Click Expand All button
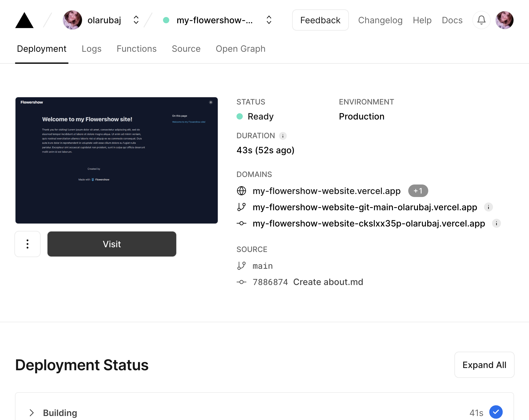Screen dimensions: 529x420 pyautogui.click(x=484, y=365)
